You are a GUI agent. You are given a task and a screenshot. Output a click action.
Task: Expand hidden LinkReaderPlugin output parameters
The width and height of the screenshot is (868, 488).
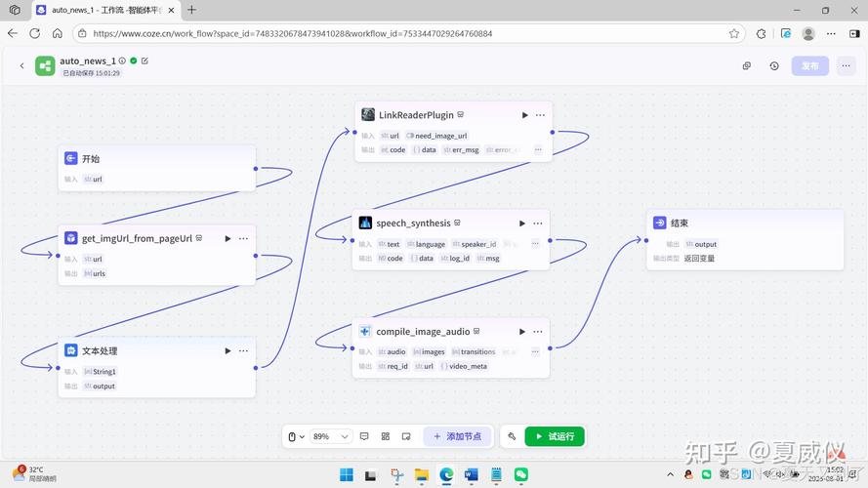538,150
